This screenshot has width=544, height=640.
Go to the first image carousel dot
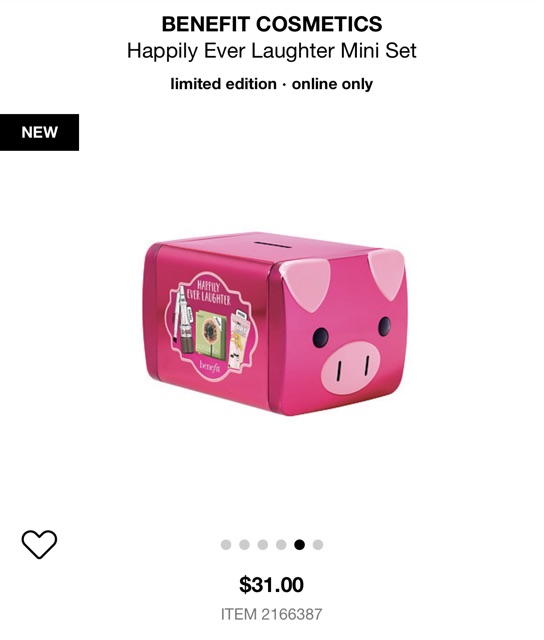click(226, 544)
